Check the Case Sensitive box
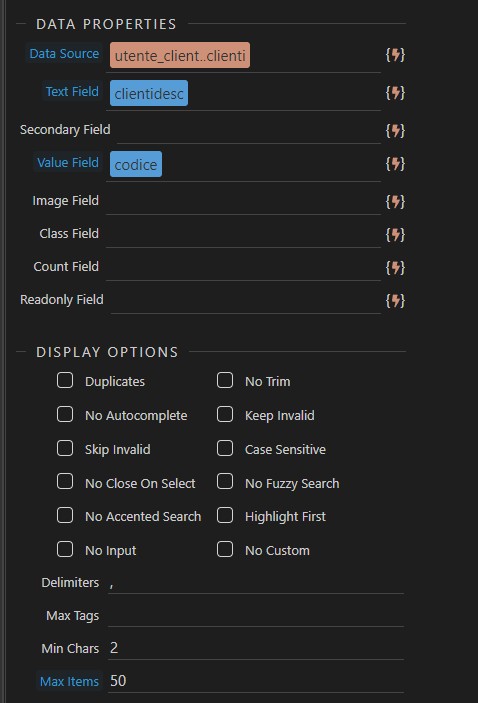Screen dimensions: 478x703 coord(225,448)
